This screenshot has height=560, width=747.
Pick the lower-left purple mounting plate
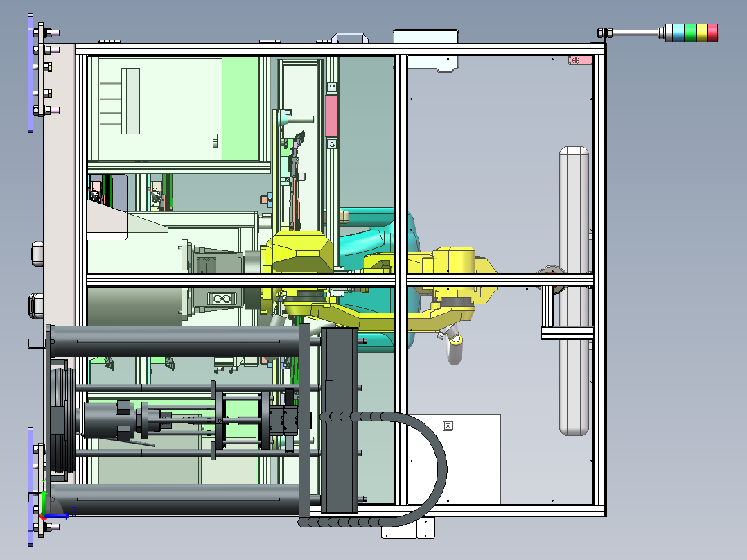pyautogui.click(x=30, y=487)
